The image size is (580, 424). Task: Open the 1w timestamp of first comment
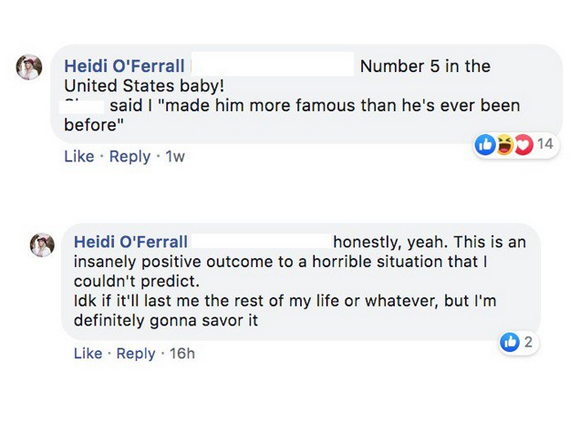[175, 157]
